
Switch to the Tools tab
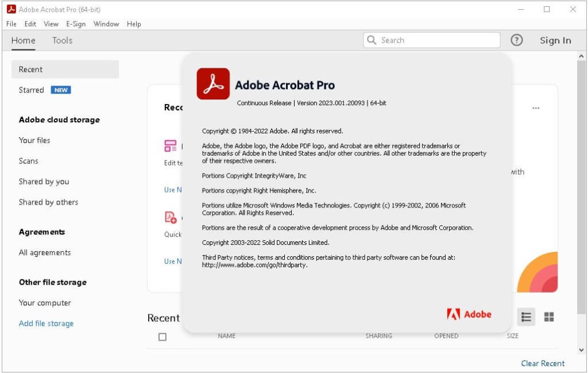tap(62, 40)
